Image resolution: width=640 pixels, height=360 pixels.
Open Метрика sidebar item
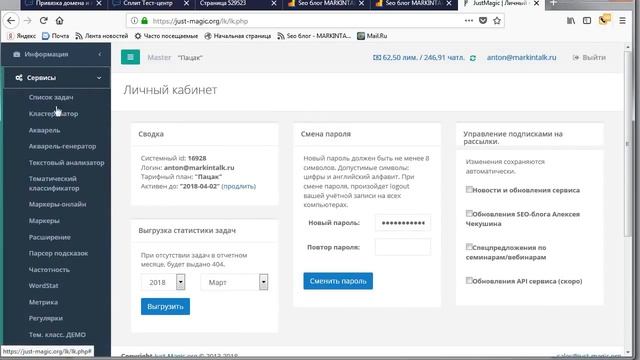pos(43,302)
